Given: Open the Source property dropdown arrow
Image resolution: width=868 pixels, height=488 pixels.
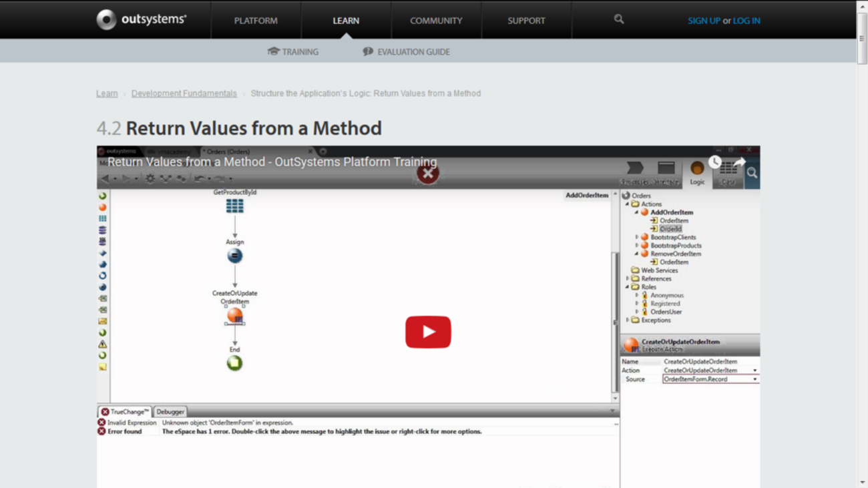Looking at the screenshot, I should (x=755, y=379).
